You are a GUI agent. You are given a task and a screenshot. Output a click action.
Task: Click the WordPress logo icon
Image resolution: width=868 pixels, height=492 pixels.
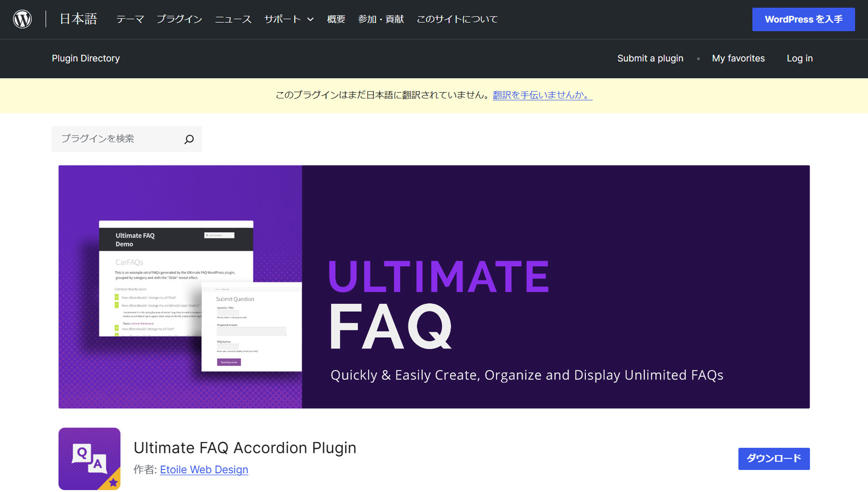point(23,19)
